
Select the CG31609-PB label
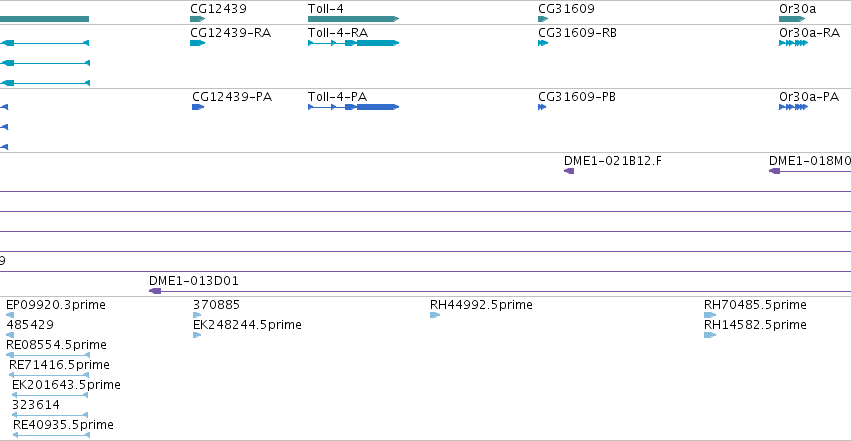point(577,97)
